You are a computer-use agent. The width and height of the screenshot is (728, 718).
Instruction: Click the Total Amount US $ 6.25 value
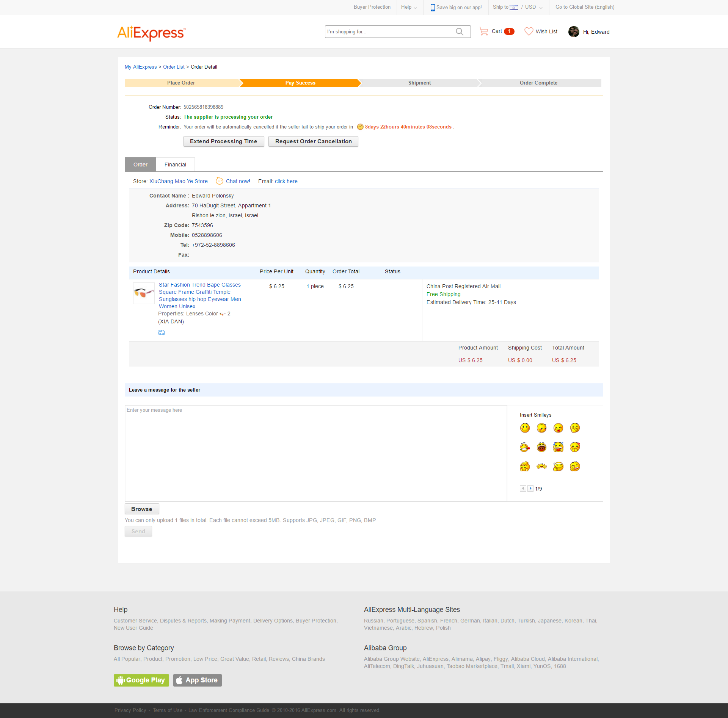[564, 360]
